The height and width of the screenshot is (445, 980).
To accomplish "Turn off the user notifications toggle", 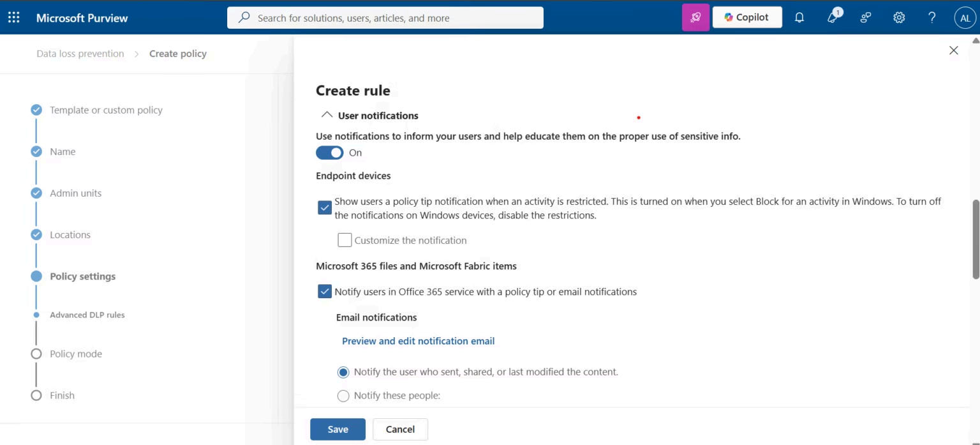I will [x=330, y=153].
